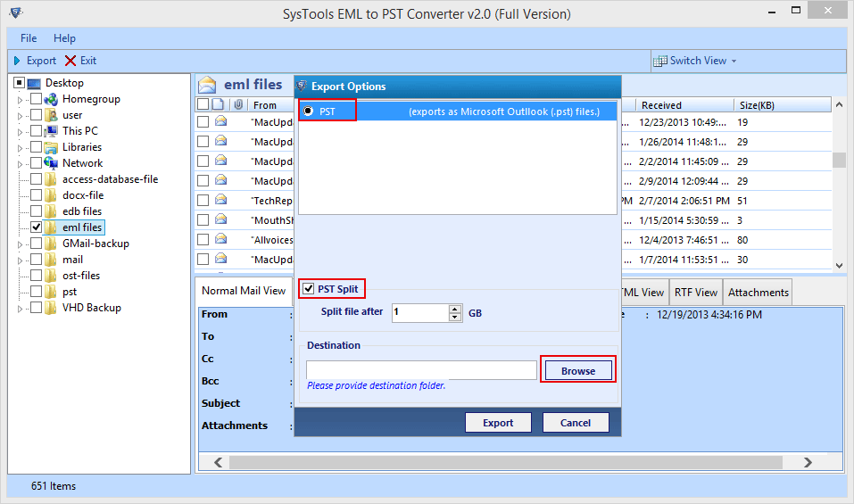
Task: Expand the Libraries tree node
Action: coord(21,148)
